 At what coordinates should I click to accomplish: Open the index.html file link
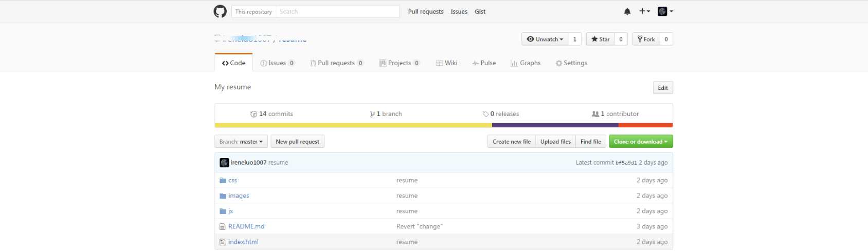pos(243,242)
